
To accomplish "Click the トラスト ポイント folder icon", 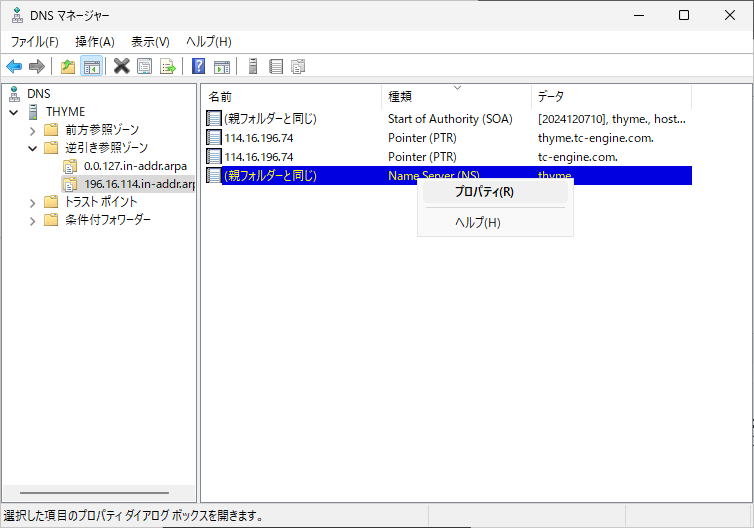I will click(51, 202).
